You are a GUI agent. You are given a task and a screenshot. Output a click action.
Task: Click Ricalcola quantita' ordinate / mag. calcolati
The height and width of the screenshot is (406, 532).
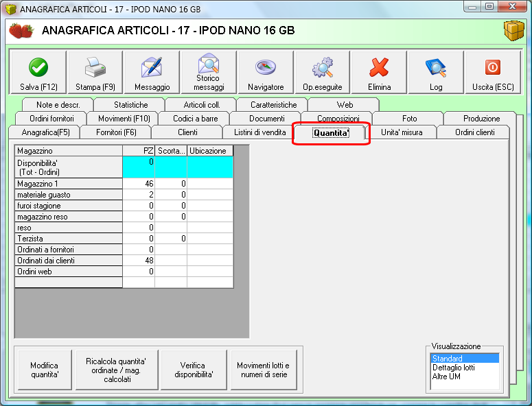(x=117, y=370)
